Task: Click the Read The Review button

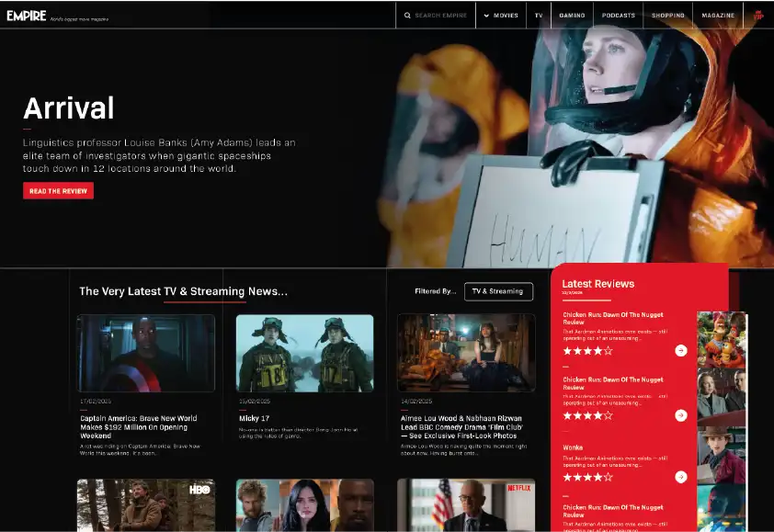Action: (x=58, y=191)
